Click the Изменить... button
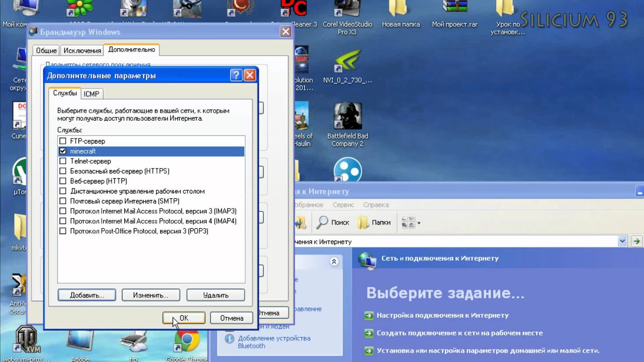 point(150,295)
